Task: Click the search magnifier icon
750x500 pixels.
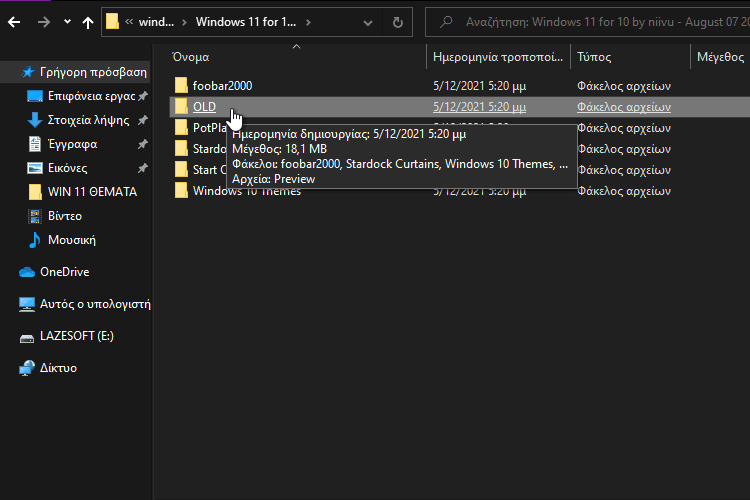Action: click(x=446, y=22)
